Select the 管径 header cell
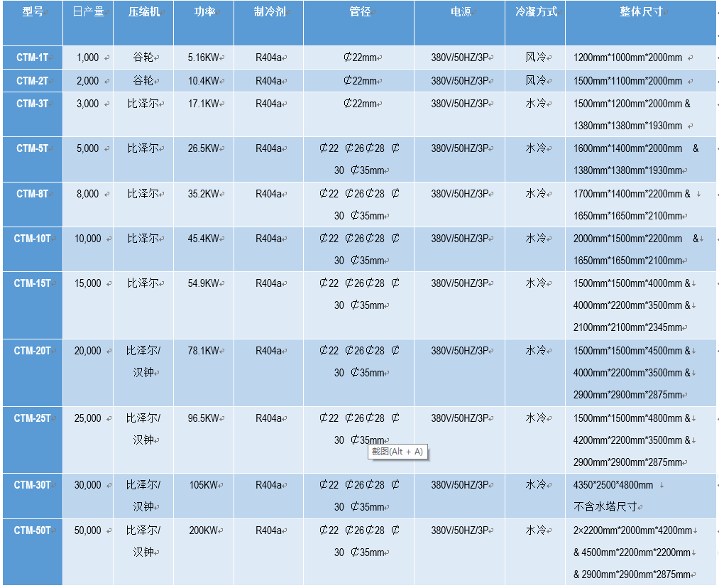 pos(359,12)
